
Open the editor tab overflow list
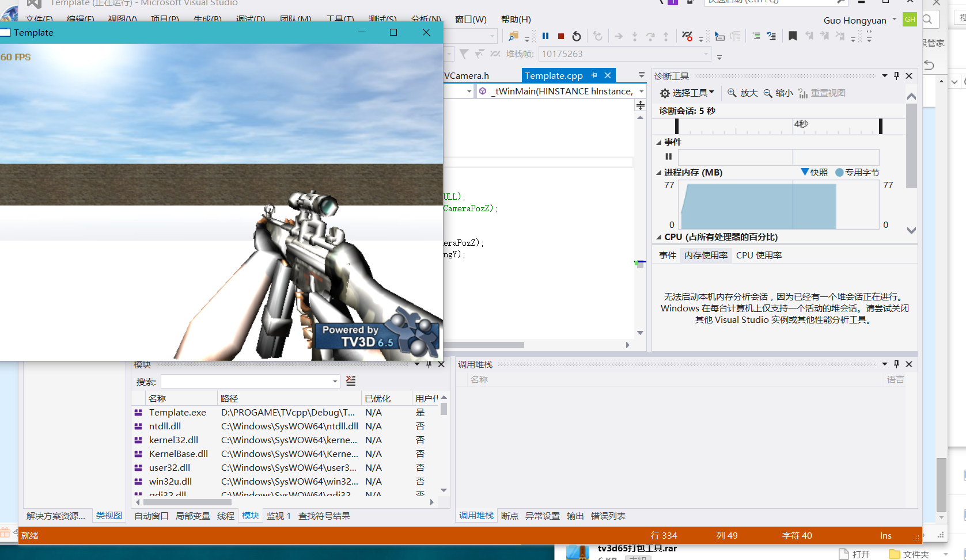(641, 75)
